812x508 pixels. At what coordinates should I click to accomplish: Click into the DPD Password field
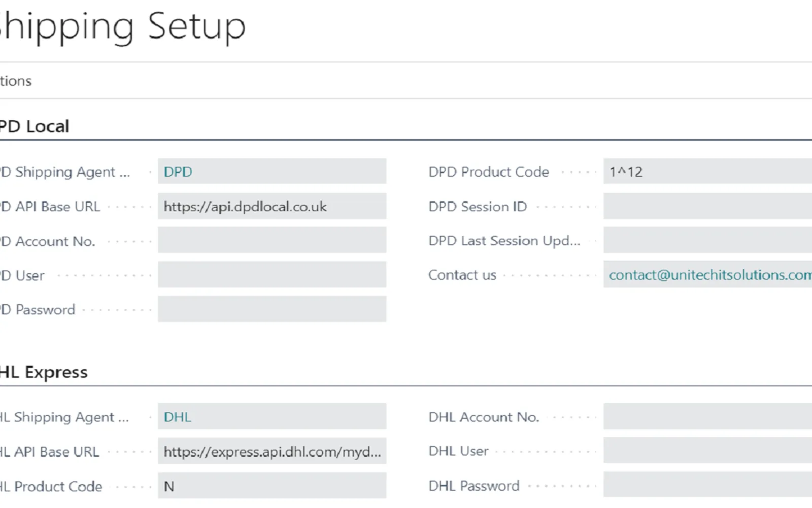272,309
